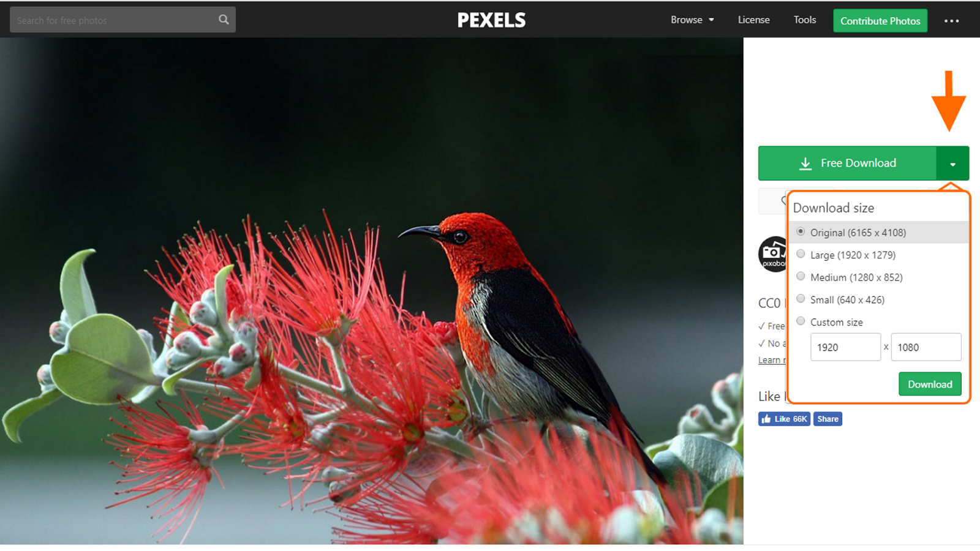Open the License page

tap(753, 20)
